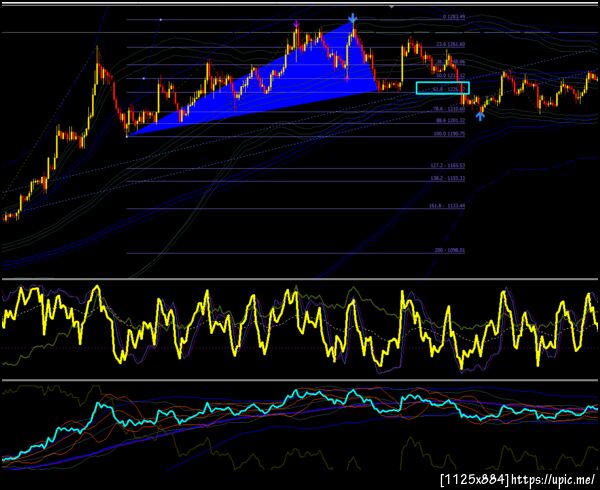Select the 161.8 Fibonacci extension label
600x490 pixels.
click(447, 206)
